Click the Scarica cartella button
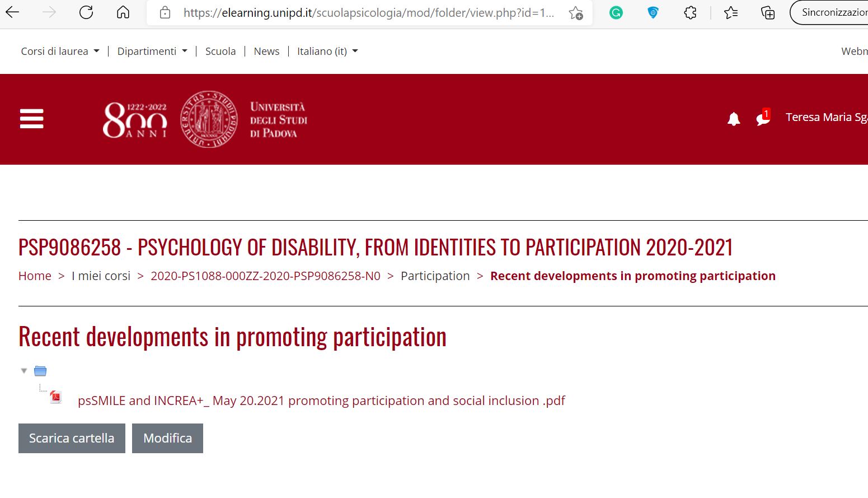 coord(72,438)
